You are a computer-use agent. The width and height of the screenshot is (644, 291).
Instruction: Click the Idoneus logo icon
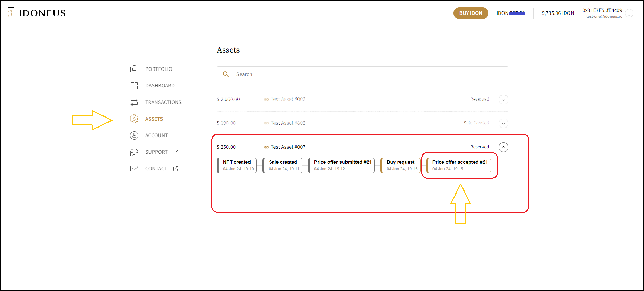10,13
